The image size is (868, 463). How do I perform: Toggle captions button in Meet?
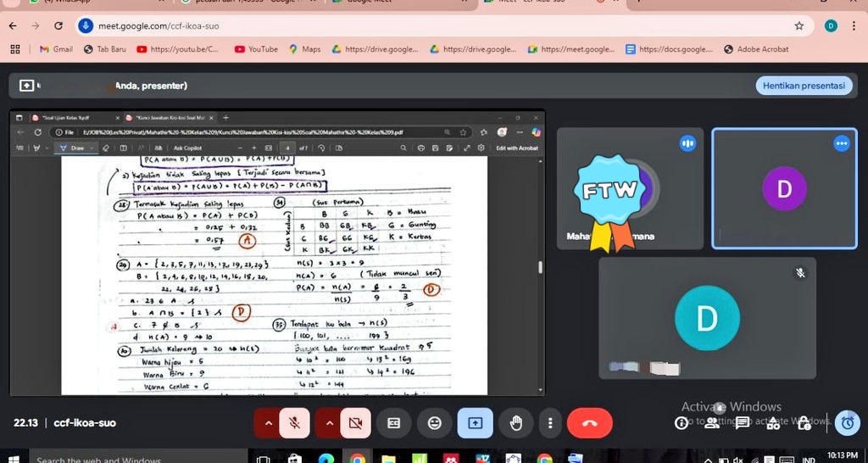393,423
